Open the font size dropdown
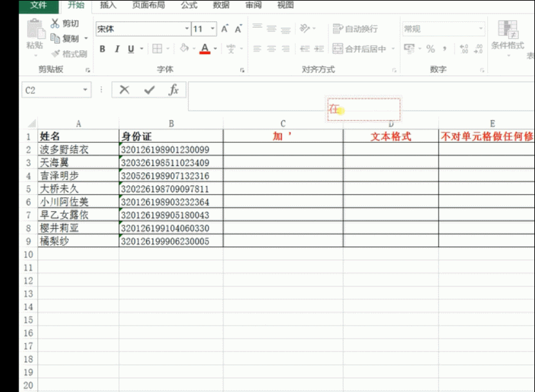 212,29
